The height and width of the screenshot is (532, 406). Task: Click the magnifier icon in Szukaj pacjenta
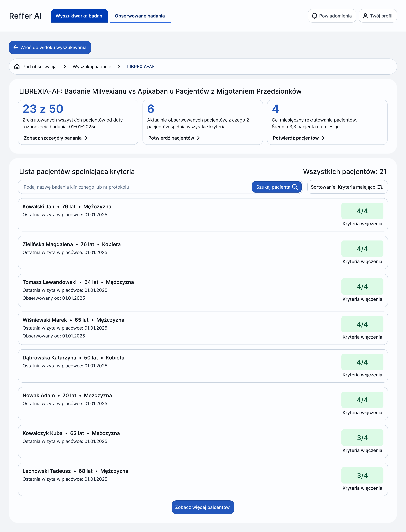point(295,187)
